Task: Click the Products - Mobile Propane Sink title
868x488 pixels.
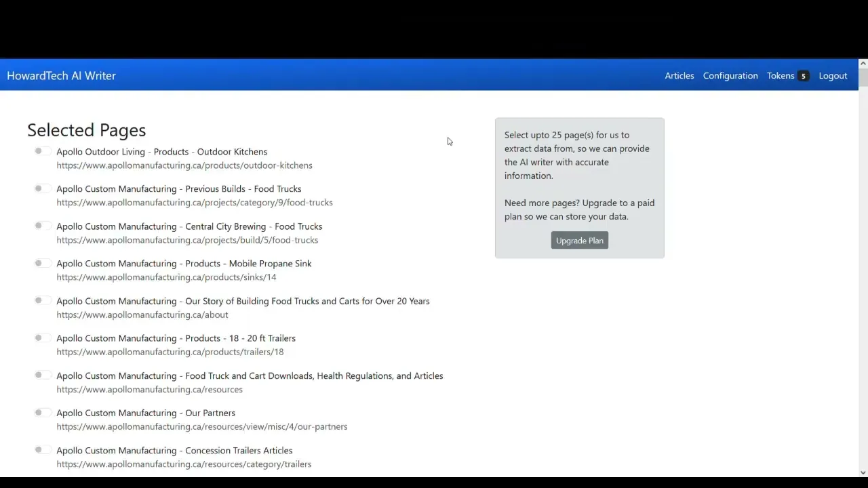Action: (x=184, y=264)
